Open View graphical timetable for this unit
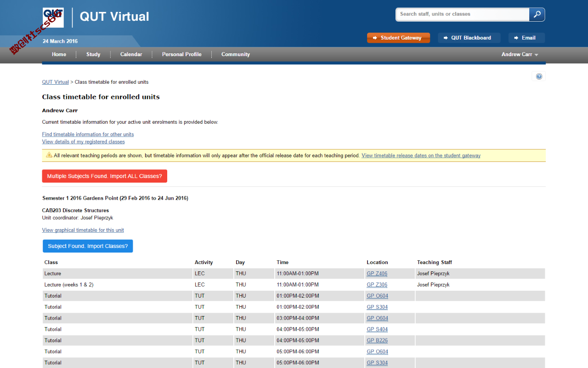The width and height of the screenshot is (588, 368). [x=83, y=230]
